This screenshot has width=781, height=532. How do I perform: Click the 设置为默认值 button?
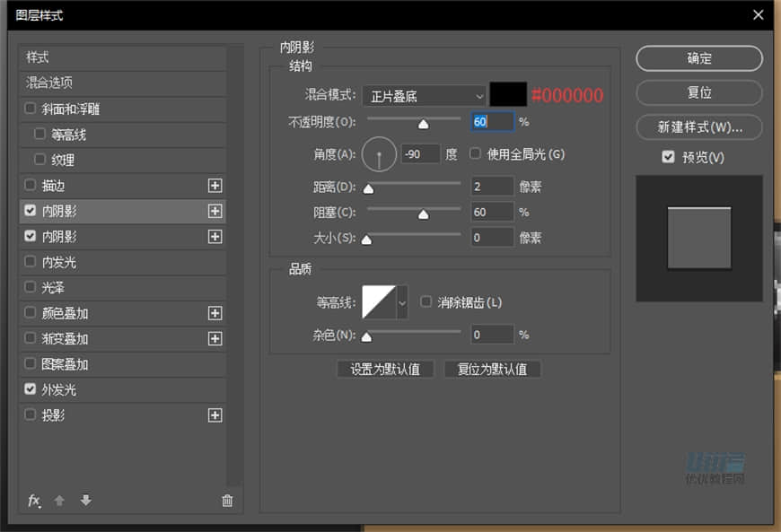tap(385, 369)
